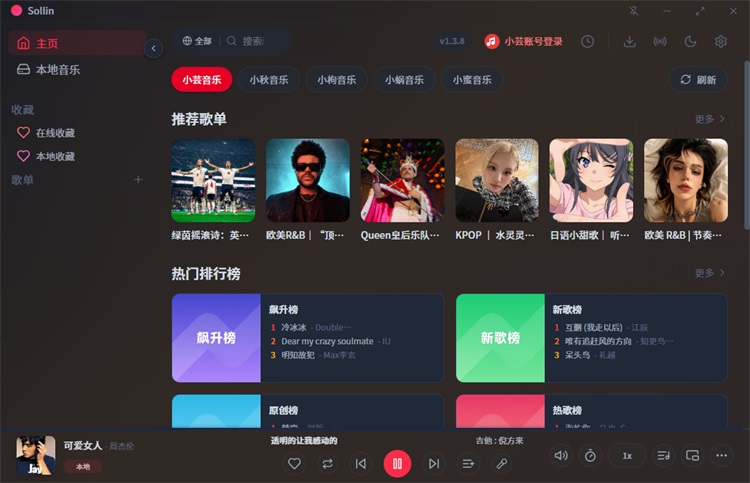This screenshot has height=483, width=750.
Task: Click the volume speaker icon
Action: pyautogui.click(x=561, y=455)
